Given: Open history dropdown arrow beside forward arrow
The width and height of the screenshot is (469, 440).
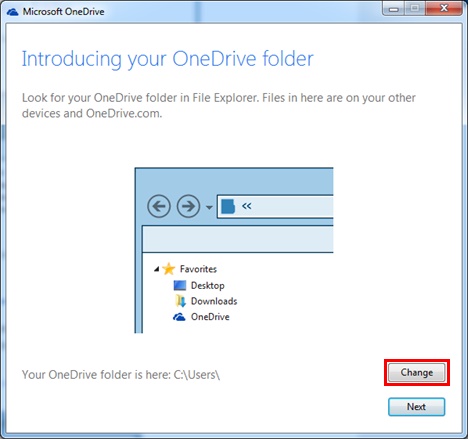Looking at the screenshot, I should click(x=209, y=207).
